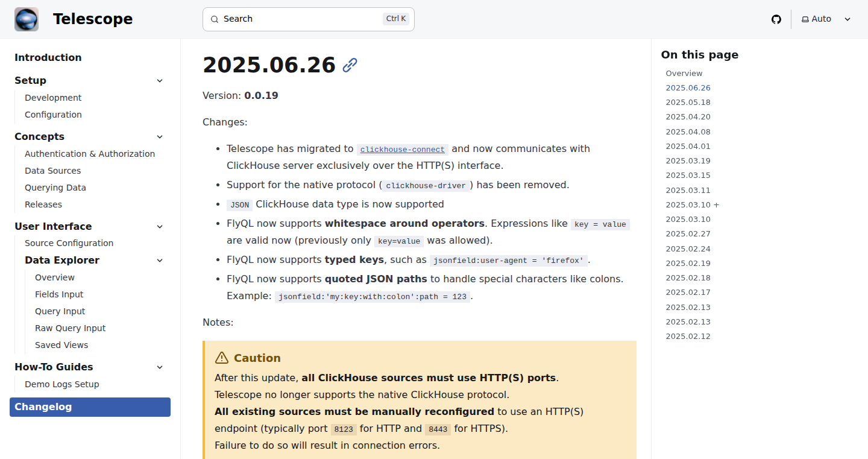The width and height of the screenshot is (868, 459).
Task: Jump to 2025.04.01 in page outline
Action: click(688, 147)
